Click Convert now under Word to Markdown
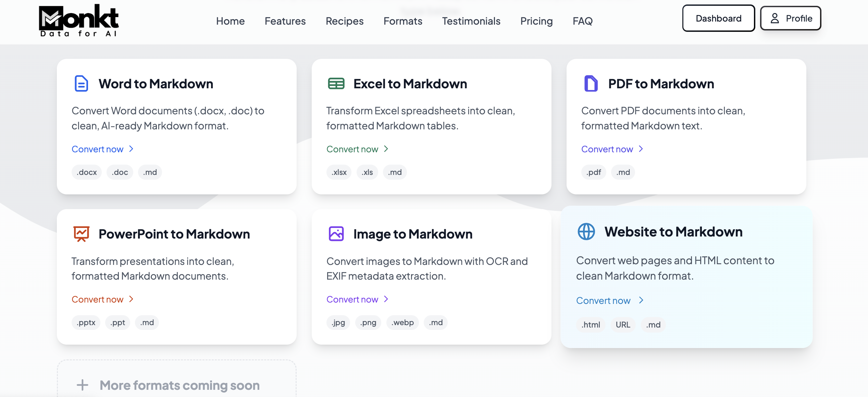868x397 pixels. [98, 149]
